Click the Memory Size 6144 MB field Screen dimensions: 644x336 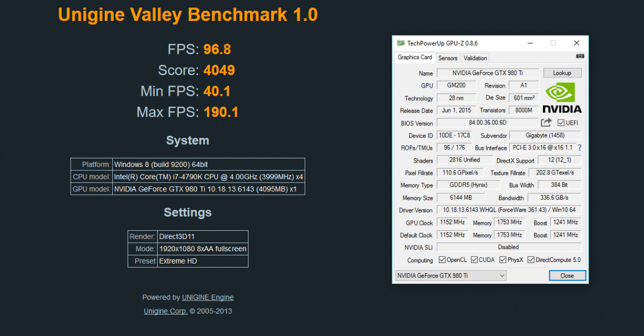tap(461, 198)
